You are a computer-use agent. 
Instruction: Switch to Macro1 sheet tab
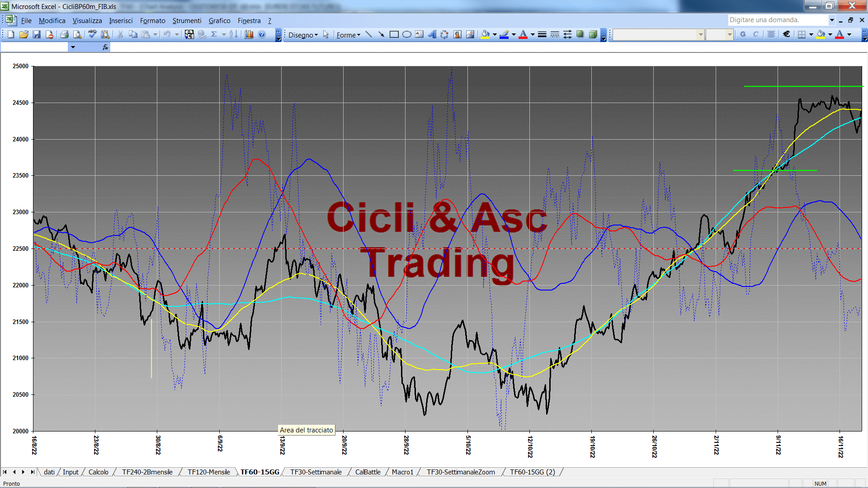[x=403, y=472]
